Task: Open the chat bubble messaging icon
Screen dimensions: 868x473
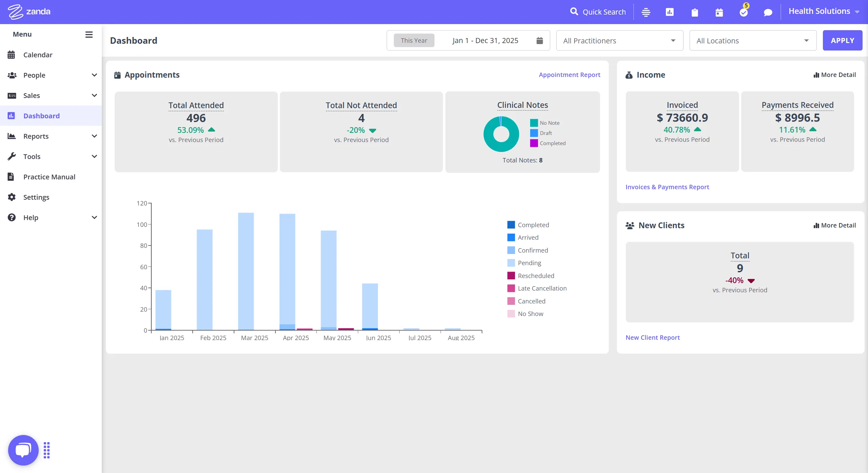Action: tap(768, 12)
